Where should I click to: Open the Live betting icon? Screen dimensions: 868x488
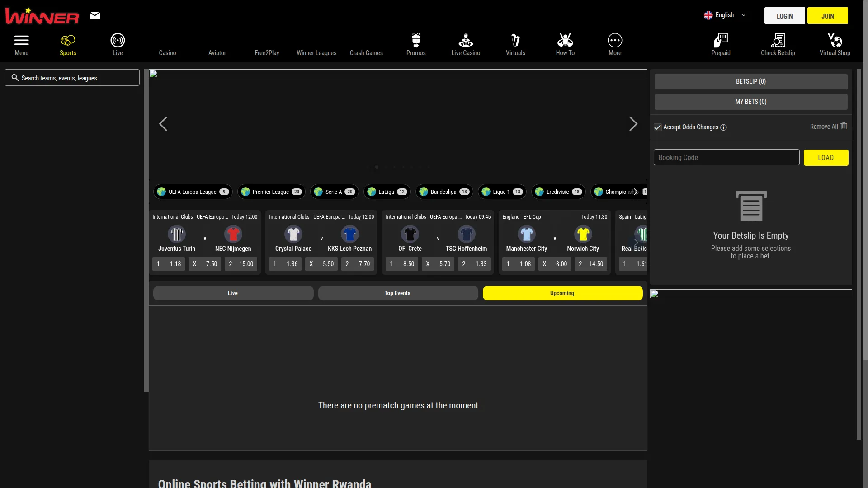tap(118, 40)
